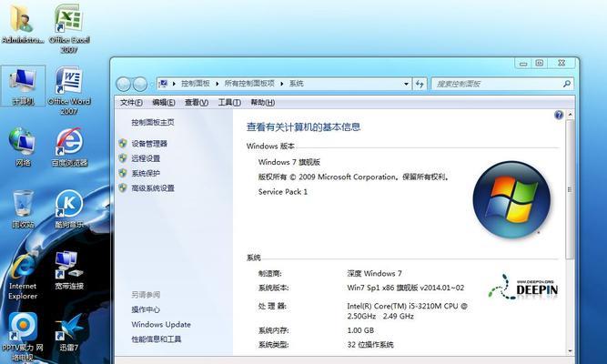The width and height of the screenshot is (607, 364).
Task: Open the 回收站 recycle bin icon
Action: pos(23,209)
